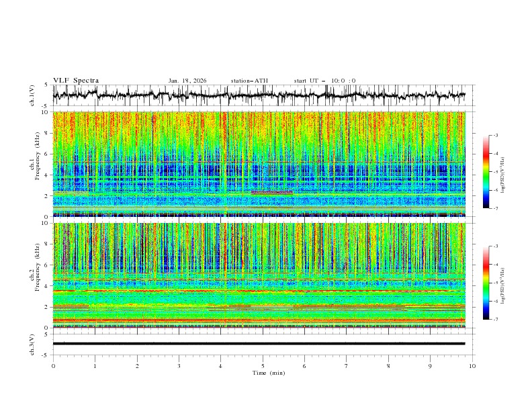The height and width of the screenshot is (411, 532).
Task: Click the time axis tick label "2"
Action: point(137,366)
